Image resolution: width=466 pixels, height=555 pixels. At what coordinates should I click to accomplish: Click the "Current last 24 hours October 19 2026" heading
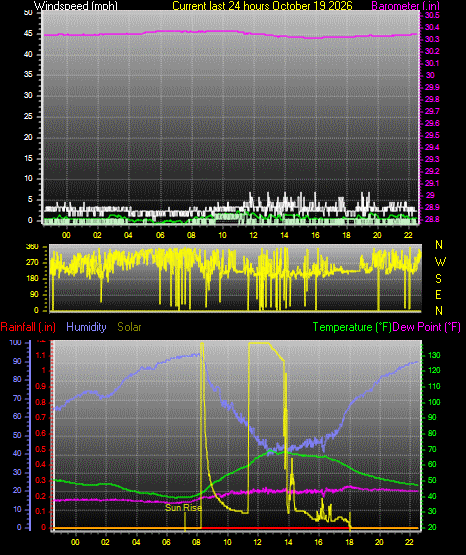click(x=262, y=6)
